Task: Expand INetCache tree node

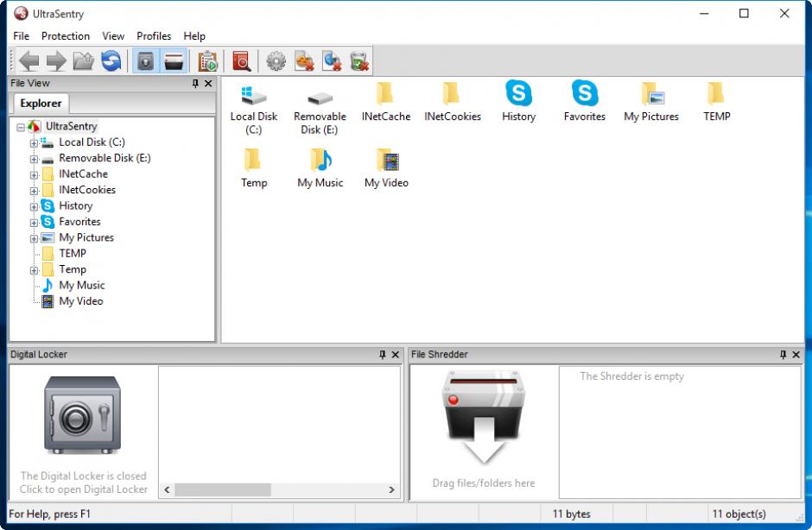Action: pos(34,175)
